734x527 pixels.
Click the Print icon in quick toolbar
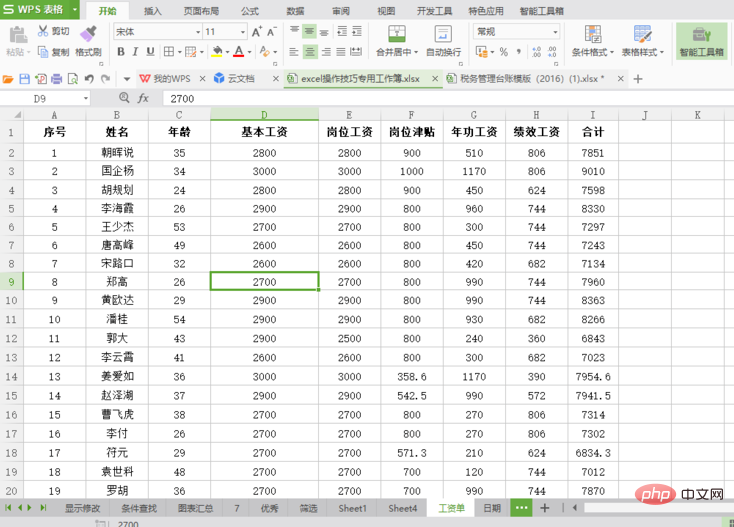tap(57, 79)
